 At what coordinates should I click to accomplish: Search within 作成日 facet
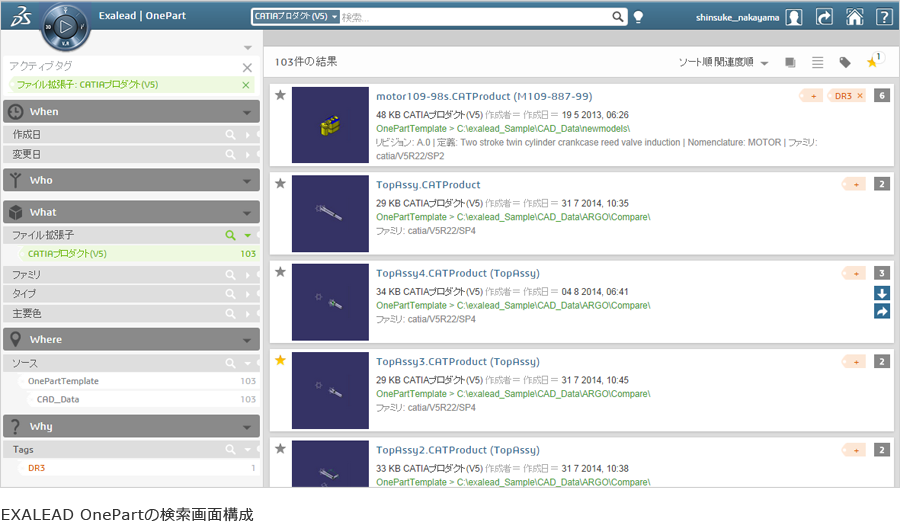[x=230, y=134]
